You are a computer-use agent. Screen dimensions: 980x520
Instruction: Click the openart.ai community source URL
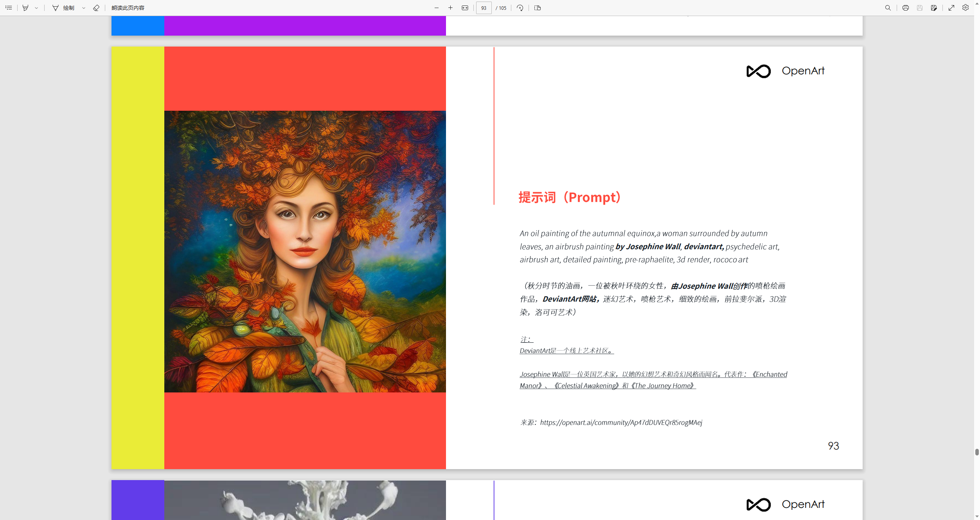[621, 423]
